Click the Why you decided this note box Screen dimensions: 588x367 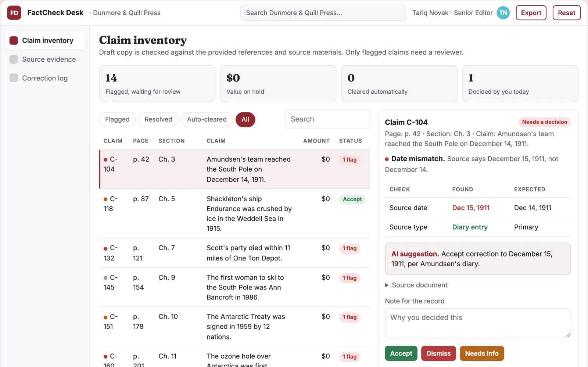point(478,323)
